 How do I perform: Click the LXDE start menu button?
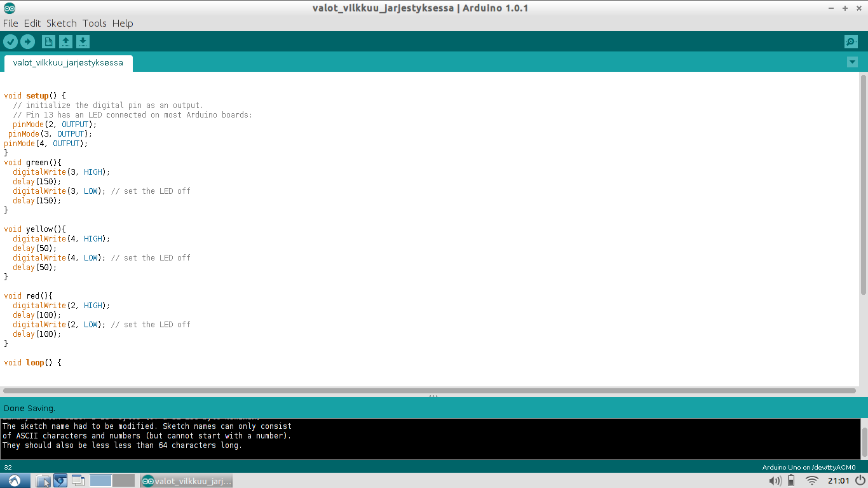tap(15, 480)
